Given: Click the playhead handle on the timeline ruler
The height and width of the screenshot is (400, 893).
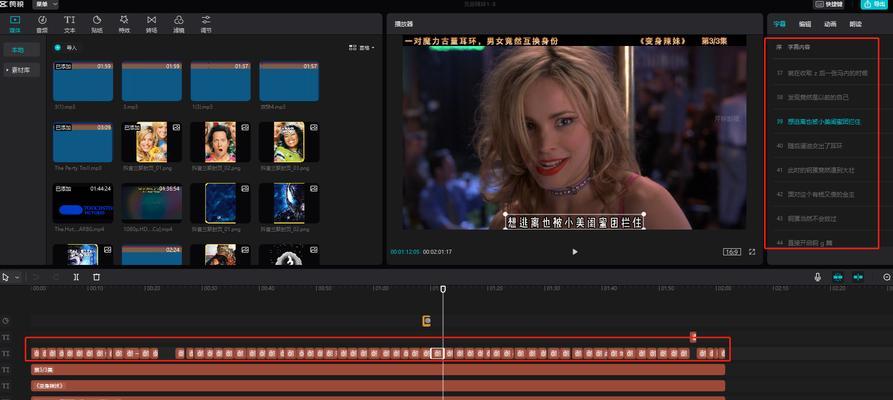Looking at the screenshot, I should pyautogui.click(x=443, y=289).
